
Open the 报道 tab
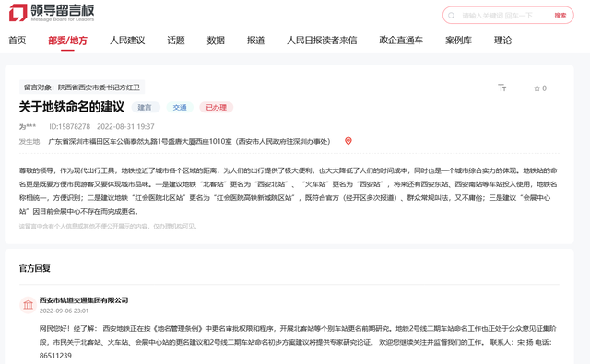click(255, 41)
